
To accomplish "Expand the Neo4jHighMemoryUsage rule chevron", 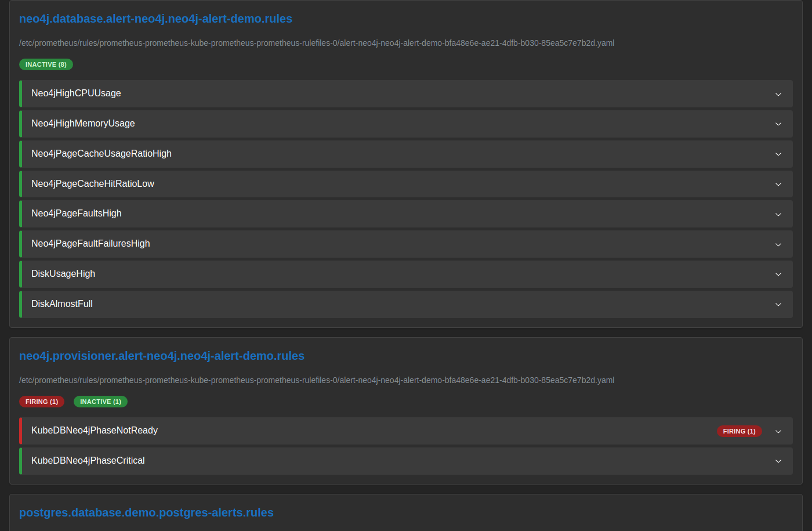I will (778, 124).
